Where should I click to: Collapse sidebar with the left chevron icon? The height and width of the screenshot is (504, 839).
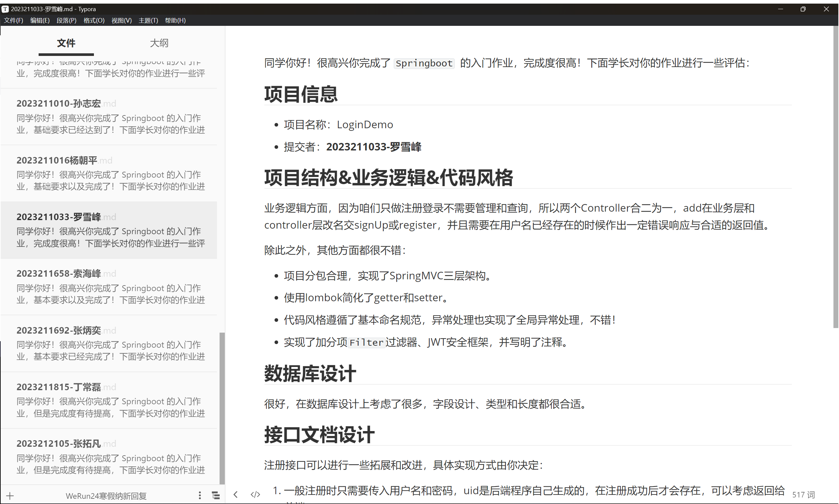coord(236,495)
